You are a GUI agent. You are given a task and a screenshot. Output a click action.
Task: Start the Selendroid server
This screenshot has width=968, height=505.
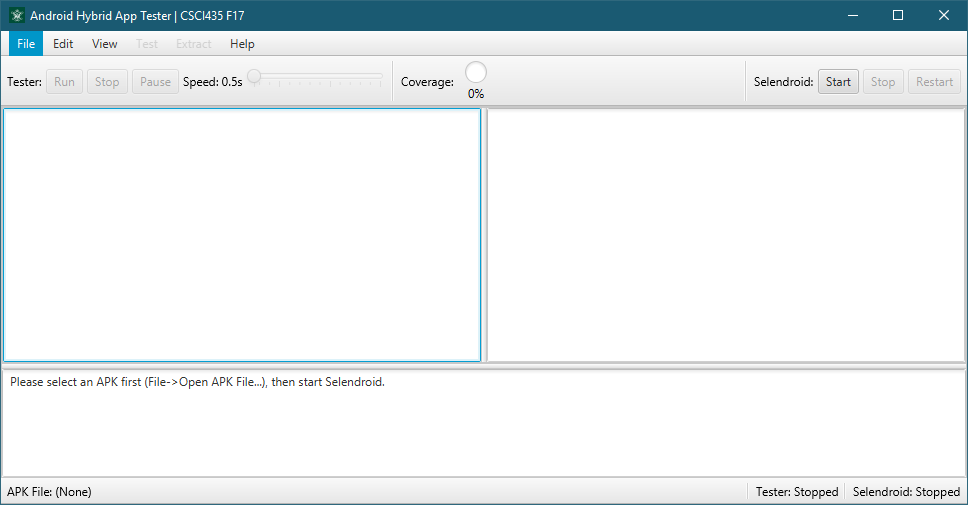pos(838,81)
